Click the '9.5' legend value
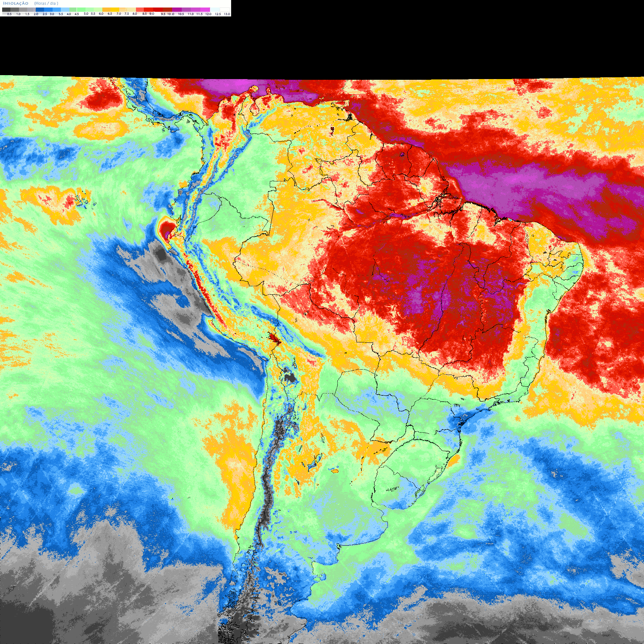 pyautogui.click(x=163, y=14)
